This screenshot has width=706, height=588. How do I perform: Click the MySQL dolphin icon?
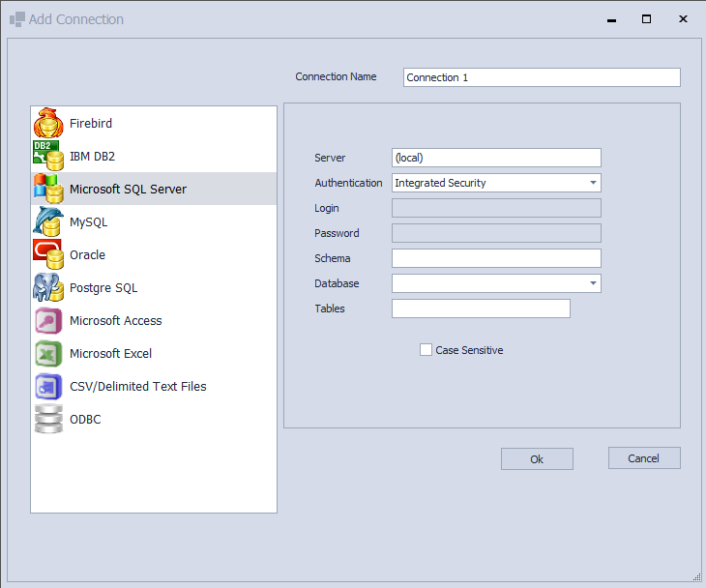[x=48, y=221]
